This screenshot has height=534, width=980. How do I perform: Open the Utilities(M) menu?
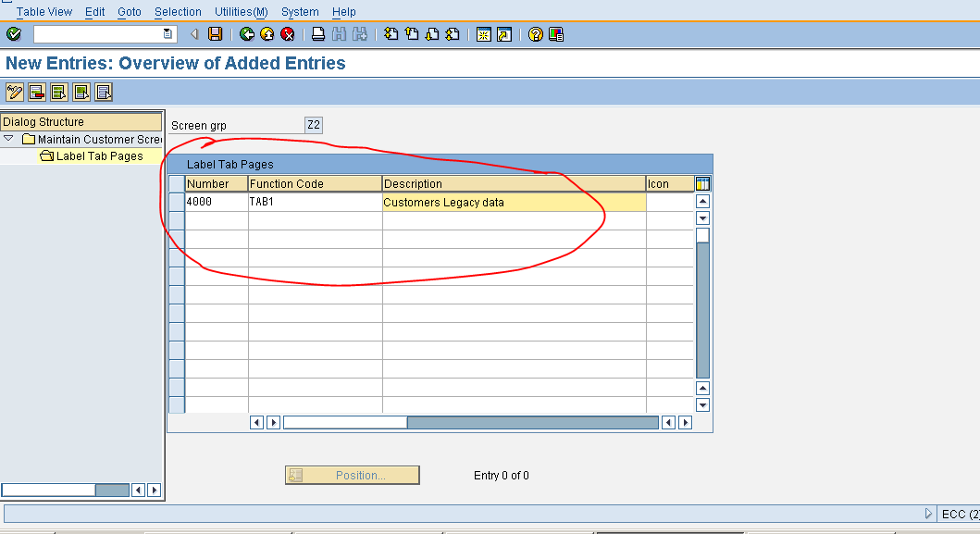(240, 11)
